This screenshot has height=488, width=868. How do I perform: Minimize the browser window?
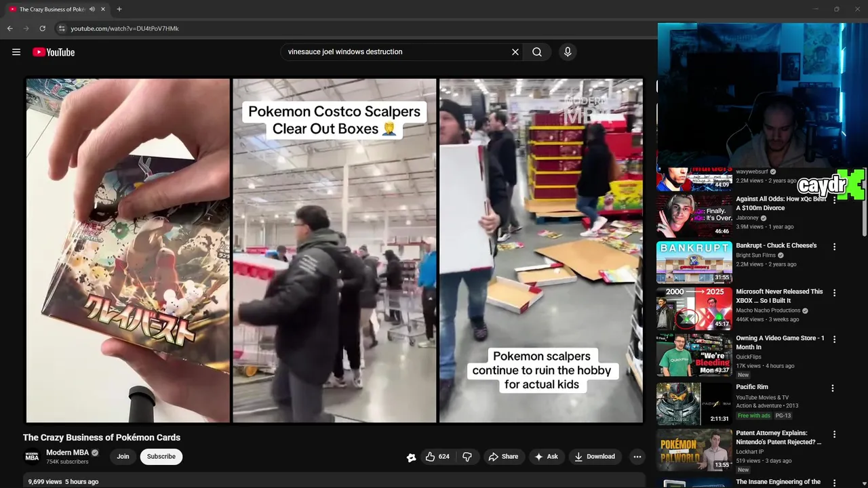coord(816,9)
